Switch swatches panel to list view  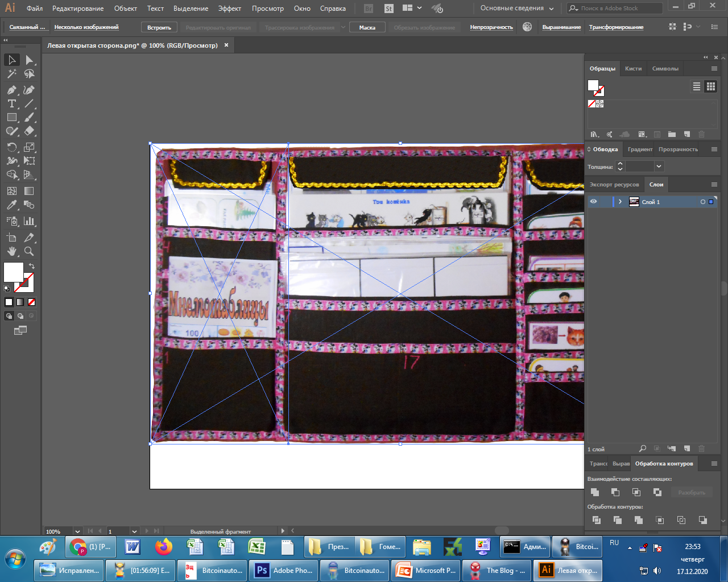(x=697, y=86)
